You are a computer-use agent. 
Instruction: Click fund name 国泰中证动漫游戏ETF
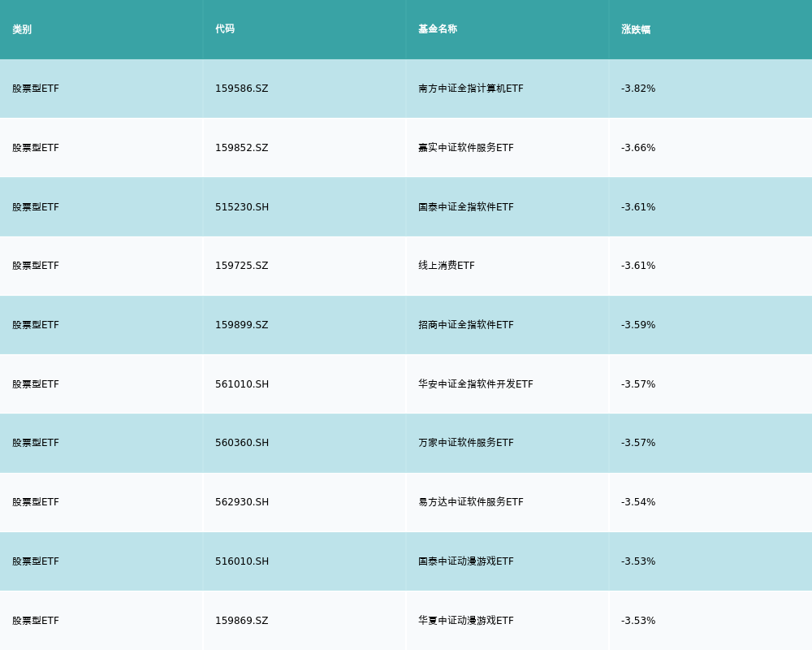click(x=466, y=561)
